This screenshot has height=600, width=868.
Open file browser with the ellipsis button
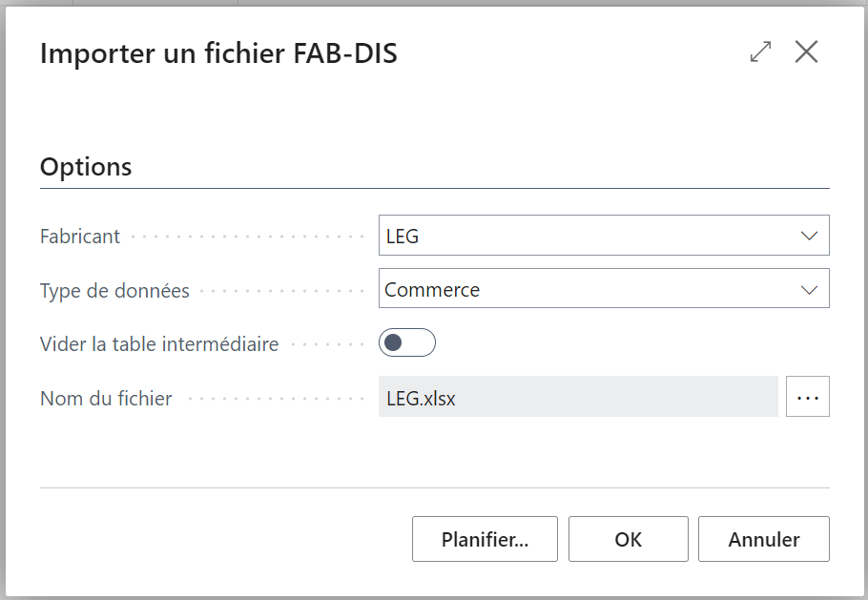(807, 398)
